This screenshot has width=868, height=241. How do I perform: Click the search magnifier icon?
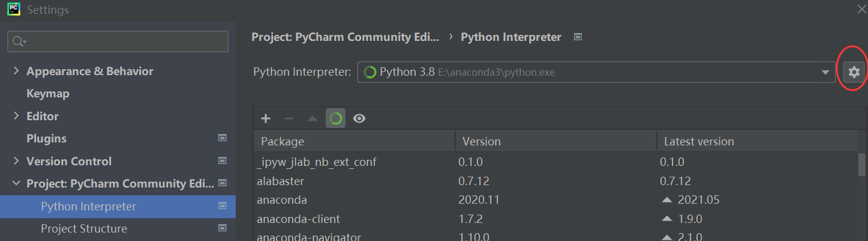pos(19,41)
